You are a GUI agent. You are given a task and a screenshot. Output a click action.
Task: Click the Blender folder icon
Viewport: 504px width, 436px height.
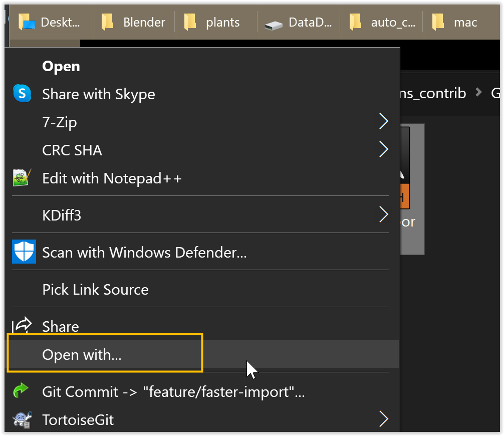107,22
